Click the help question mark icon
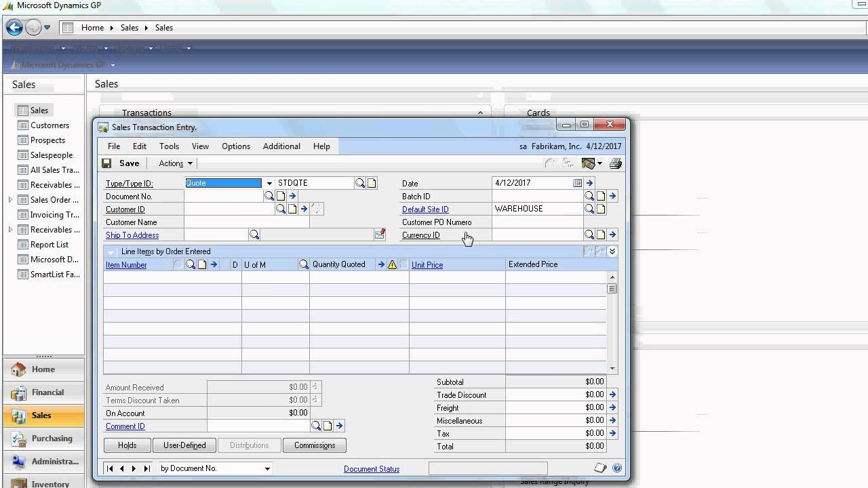This screenshot has height=488, width=868. (x=617, y=468)
